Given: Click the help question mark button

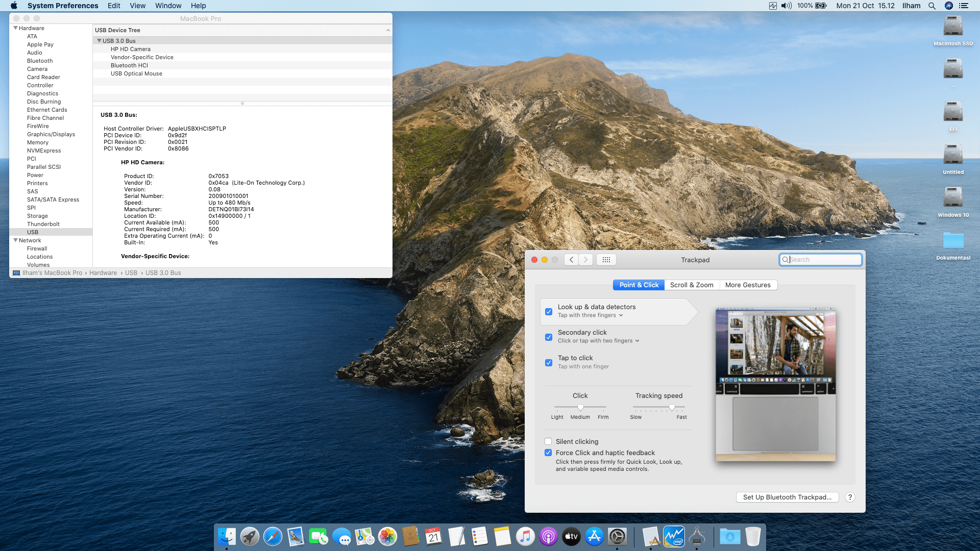Looking at the screenshot, I should (850, 497).
